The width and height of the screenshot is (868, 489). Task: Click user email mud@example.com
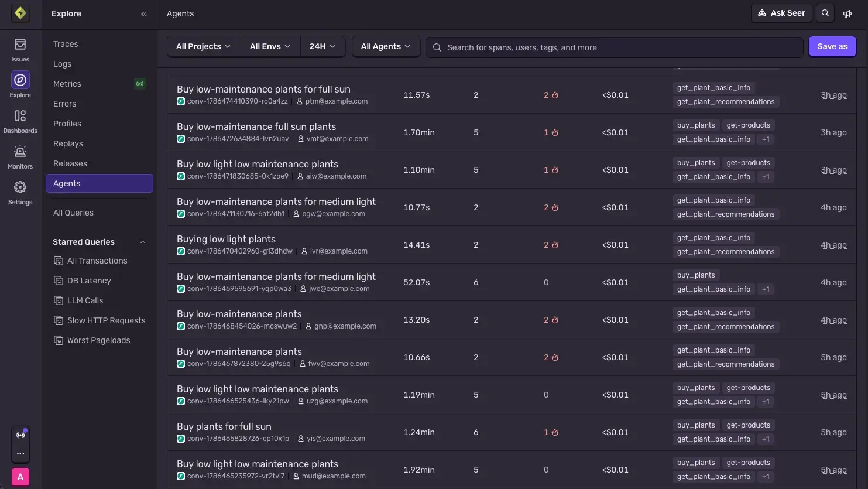pos(334,476)
